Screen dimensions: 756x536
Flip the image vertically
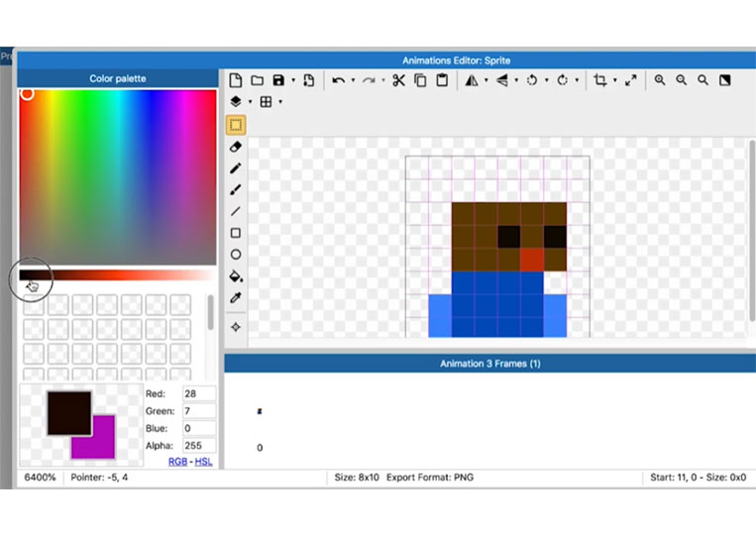(502, 80)
